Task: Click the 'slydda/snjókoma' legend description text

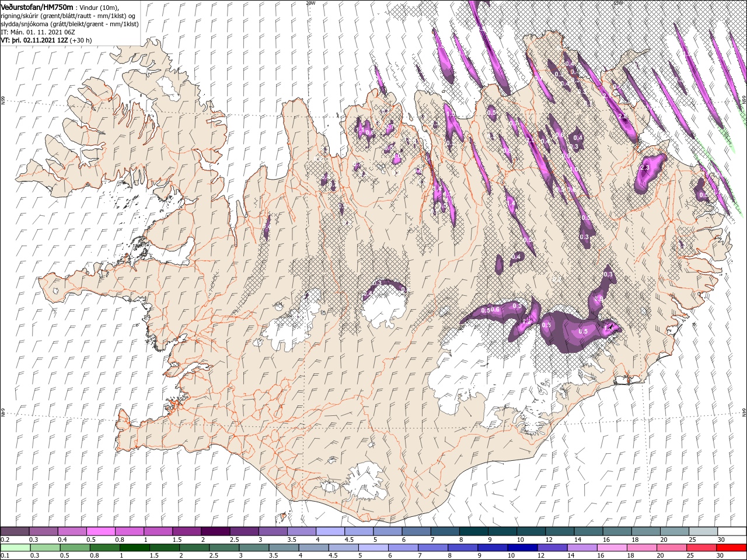Action: pyautogui.click(x=25, y=24)
